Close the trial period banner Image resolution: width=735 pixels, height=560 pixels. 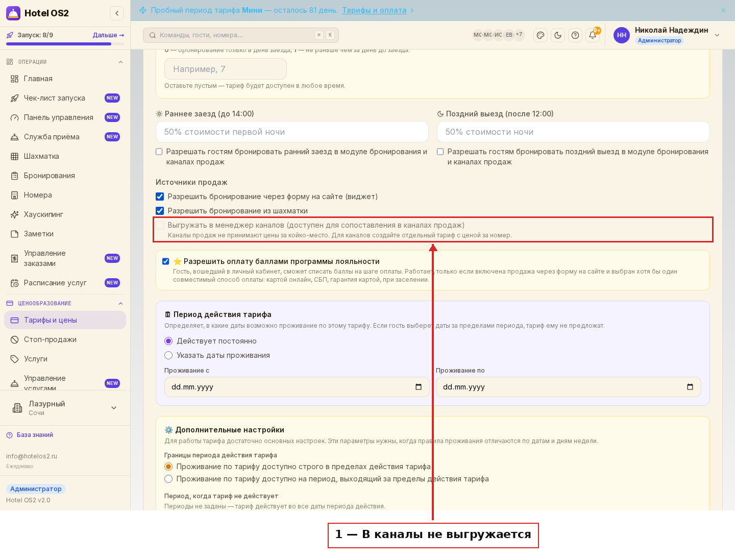click(723, 10)
